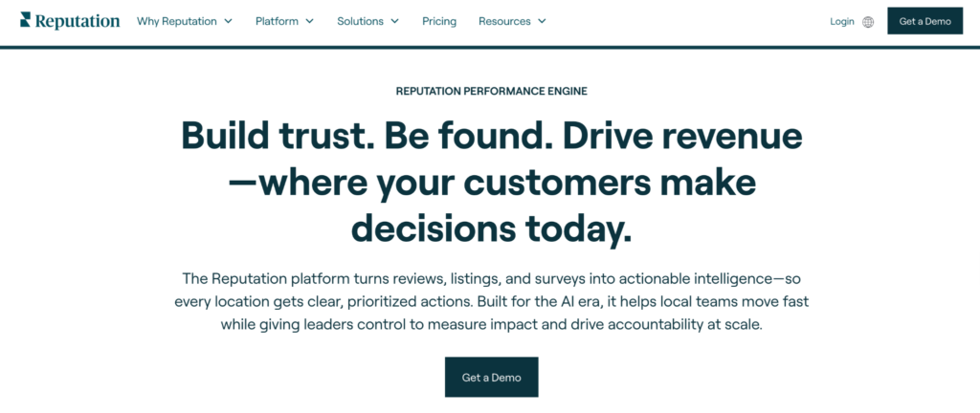This screenshot has width=980, height=413.
Task: Select the Platform menu label
Action: click(x=277, y=21)
